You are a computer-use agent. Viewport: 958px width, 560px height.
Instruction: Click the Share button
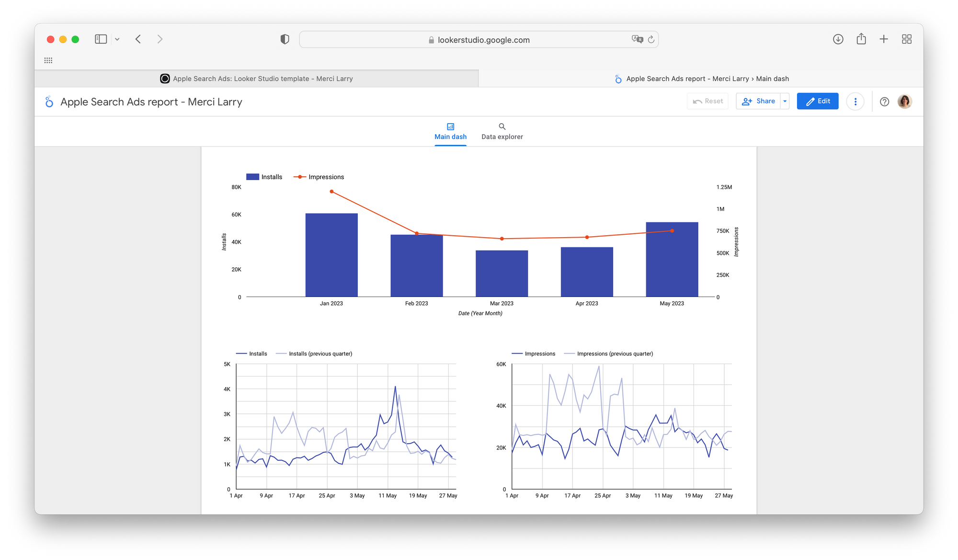759,101
